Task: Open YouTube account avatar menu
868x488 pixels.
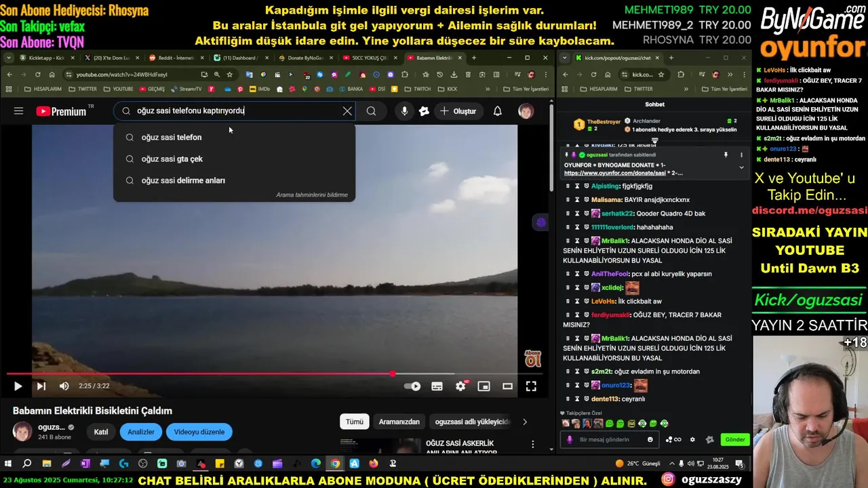Action: click(526, 111)
